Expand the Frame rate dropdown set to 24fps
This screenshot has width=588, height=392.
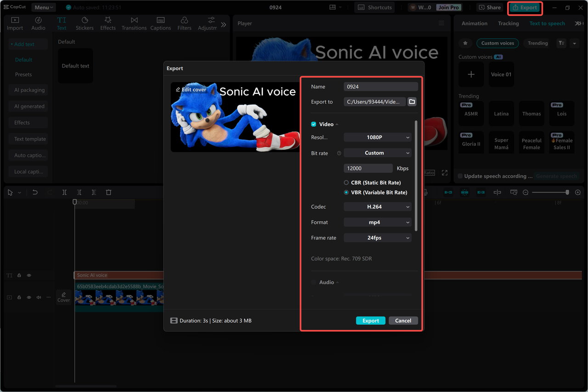(x=377, y=238)
